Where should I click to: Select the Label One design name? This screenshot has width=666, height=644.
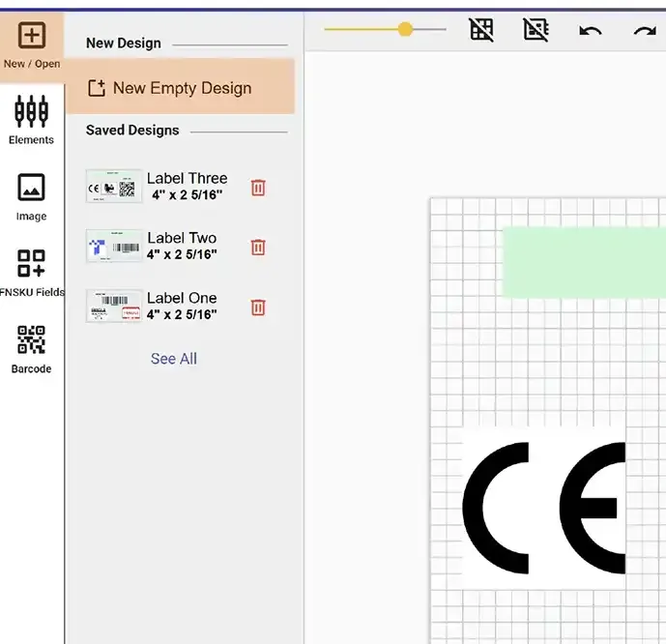182,298
